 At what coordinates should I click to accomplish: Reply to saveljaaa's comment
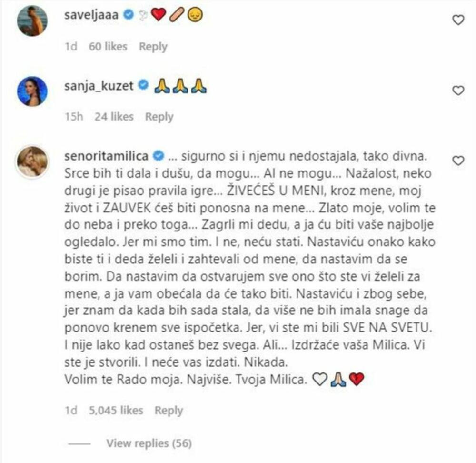pyautogui.click(x=153, y=47)
